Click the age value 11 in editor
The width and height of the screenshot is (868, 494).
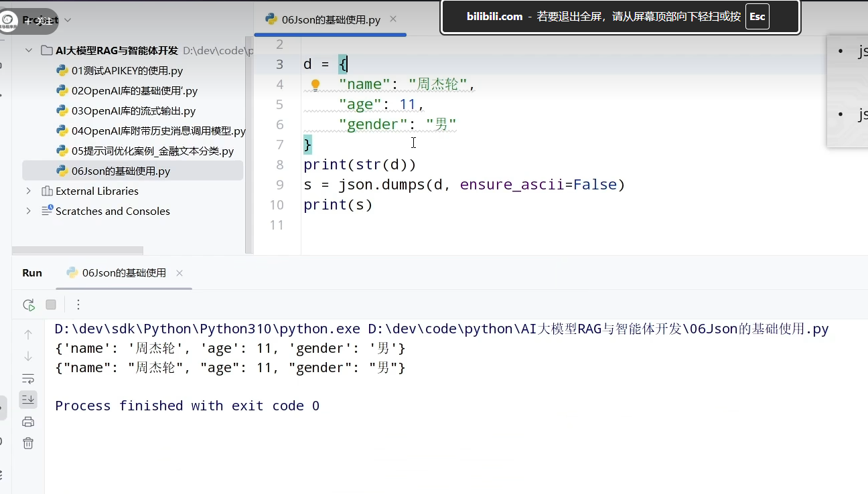click(x=408, y=104)
